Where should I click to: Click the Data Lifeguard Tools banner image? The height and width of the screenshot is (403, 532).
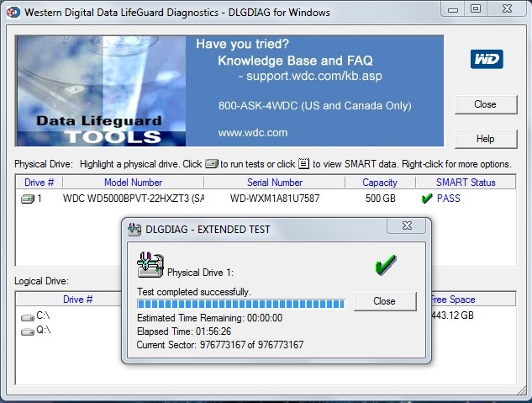pos(101,91)
